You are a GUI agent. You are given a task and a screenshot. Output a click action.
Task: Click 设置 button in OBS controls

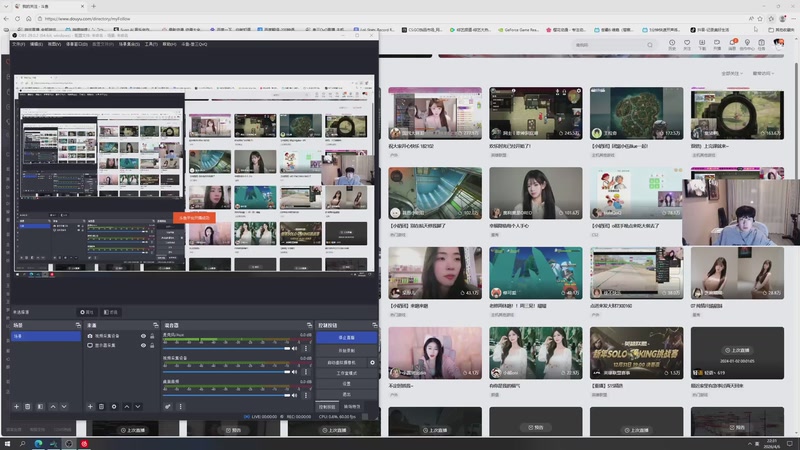(346, 384)
